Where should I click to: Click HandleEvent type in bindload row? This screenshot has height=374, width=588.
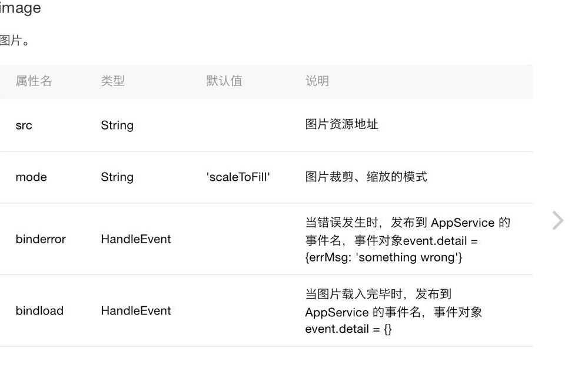point(136,310)
